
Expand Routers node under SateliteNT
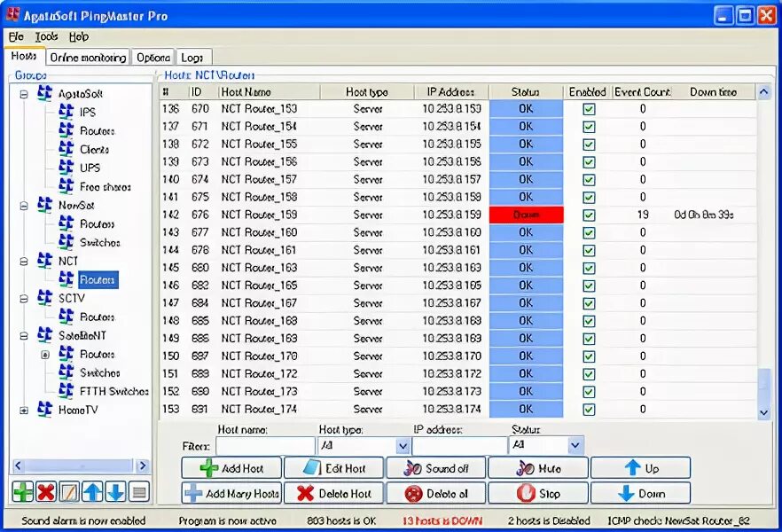pyautogui.click(x=45, y=355)
